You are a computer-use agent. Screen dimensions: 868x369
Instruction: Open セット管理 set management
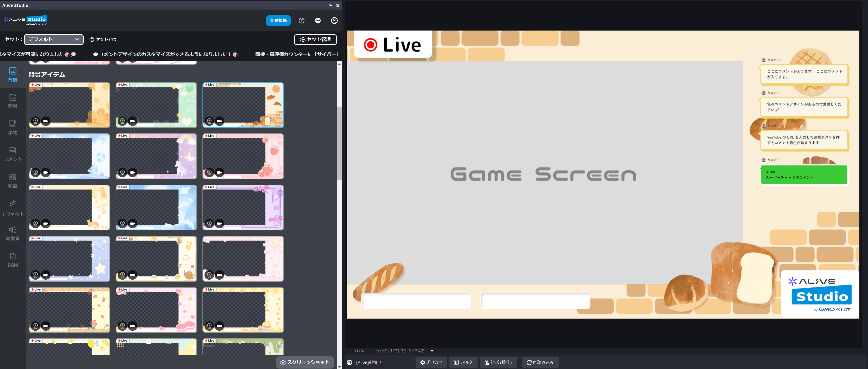(x=315, y=39)
